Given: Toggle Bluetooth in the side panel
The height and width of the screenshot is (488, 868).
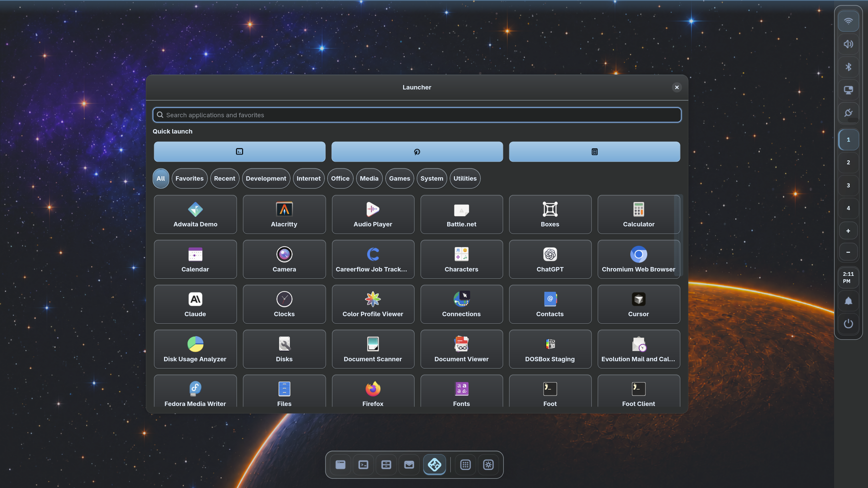Looking at the screenshot, I should [x=848, y=67].
